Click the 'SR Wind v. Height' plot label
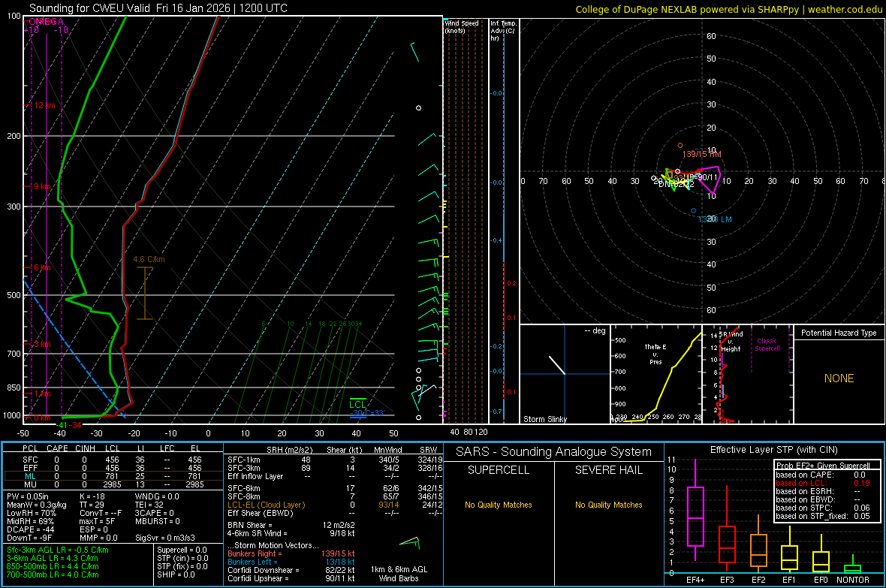This screenshot has width=886, height=588. tap(731, 342)
